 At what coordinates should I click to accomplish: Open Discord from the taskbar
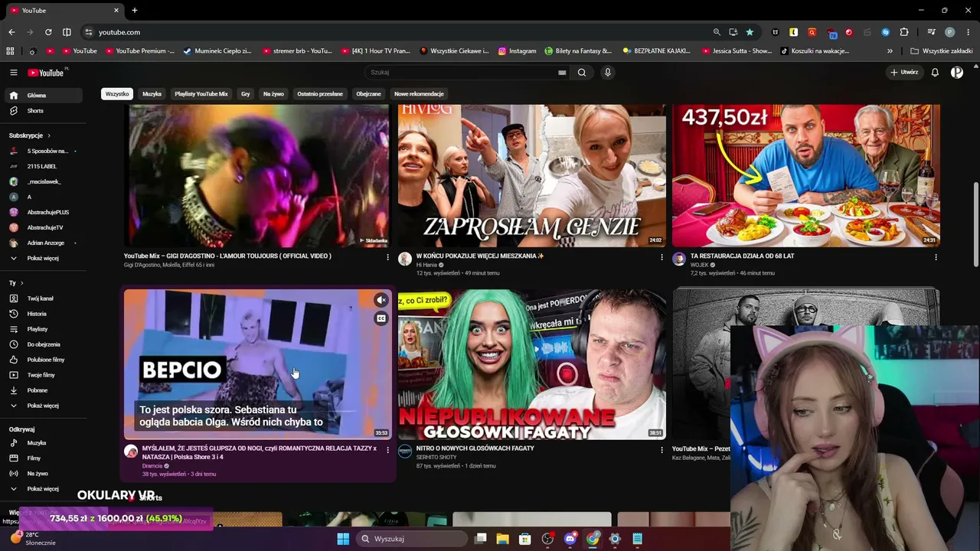[570, 539]
